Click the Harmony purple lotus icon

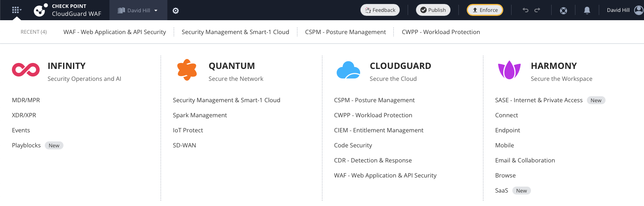click(509, 70)
